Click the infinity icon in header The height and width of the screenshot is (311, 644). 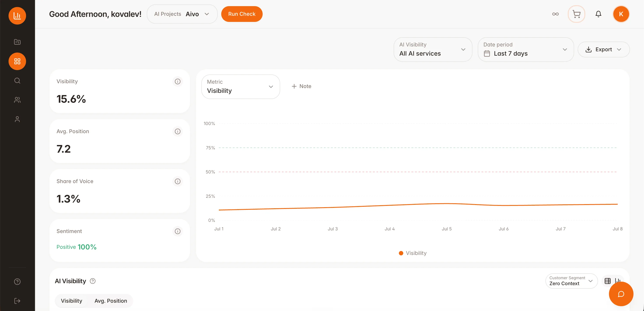556,14
